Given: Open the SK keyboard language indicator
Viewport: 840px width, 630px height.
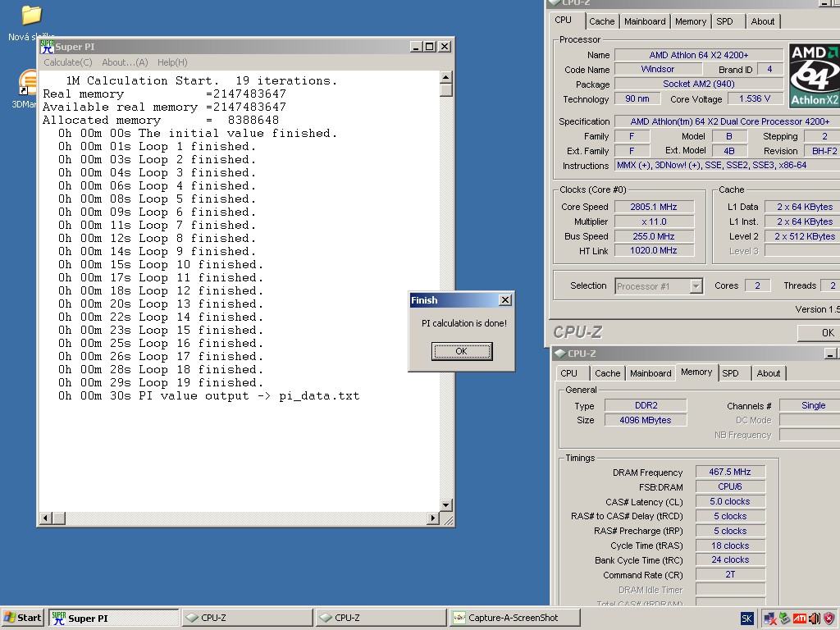Looking at the screenshot, I should click(x=746, y=619).
